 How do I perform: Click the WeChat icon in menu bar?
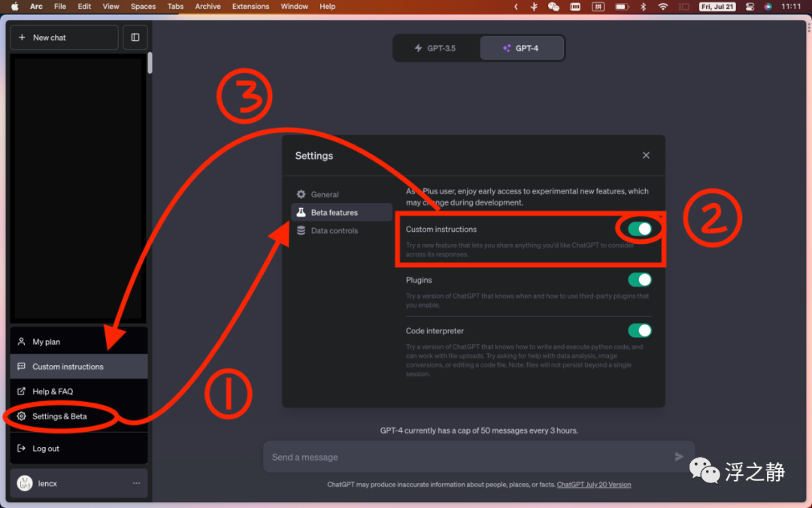click(554, 7)
